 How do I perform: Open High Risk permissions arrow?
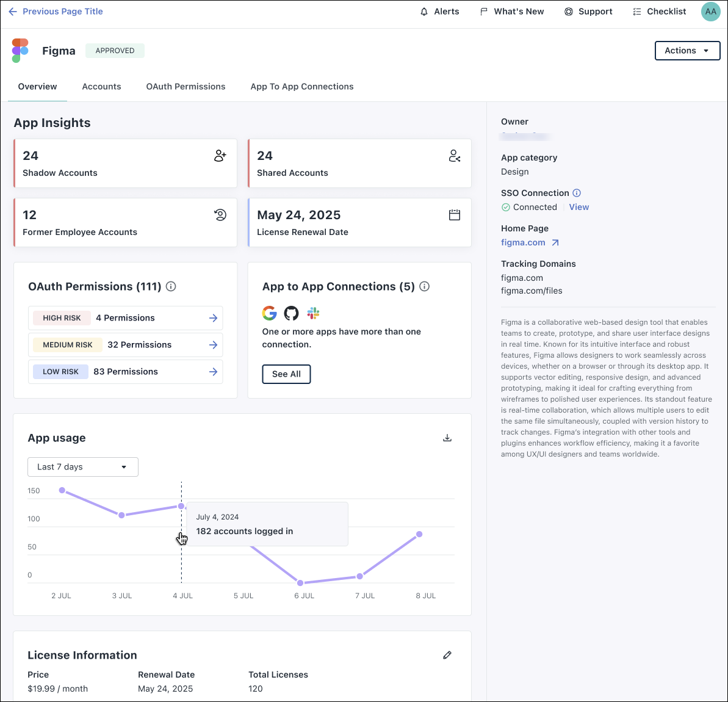[x=213, y=318]
